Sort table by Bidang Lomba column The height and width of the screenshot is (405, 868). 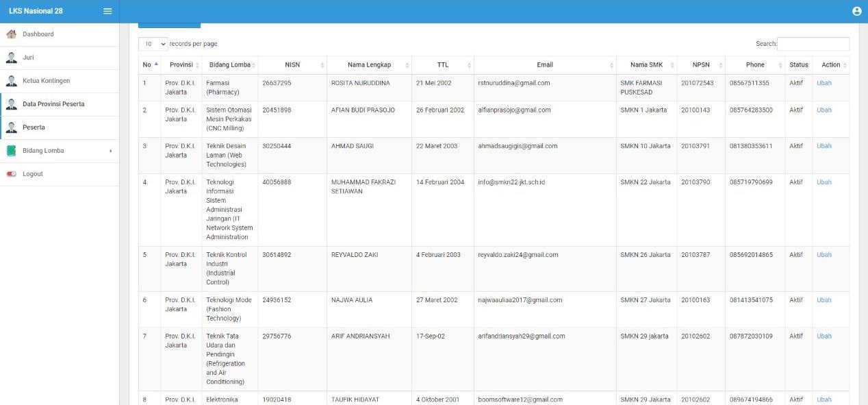coord(230,65)
